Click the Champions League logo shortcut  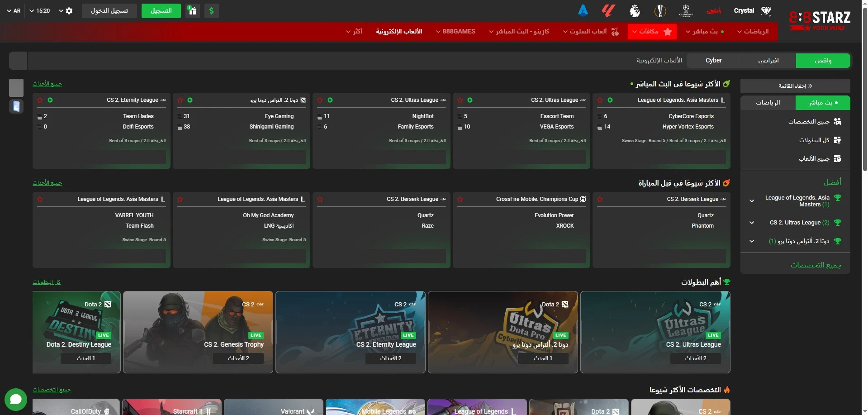point(686,11)
